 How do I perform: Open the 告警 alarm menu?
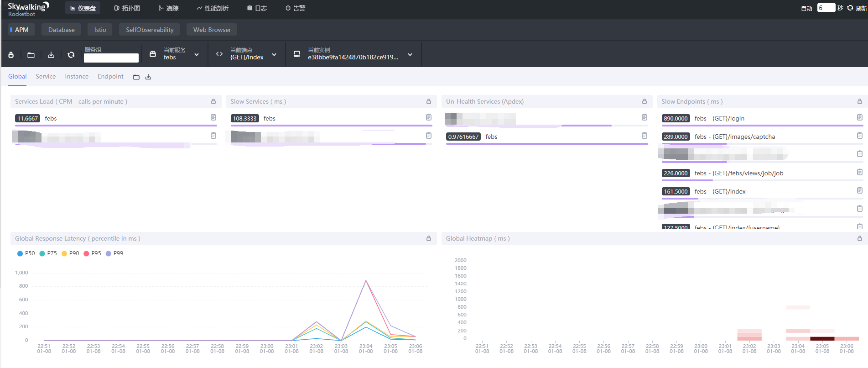296,8
